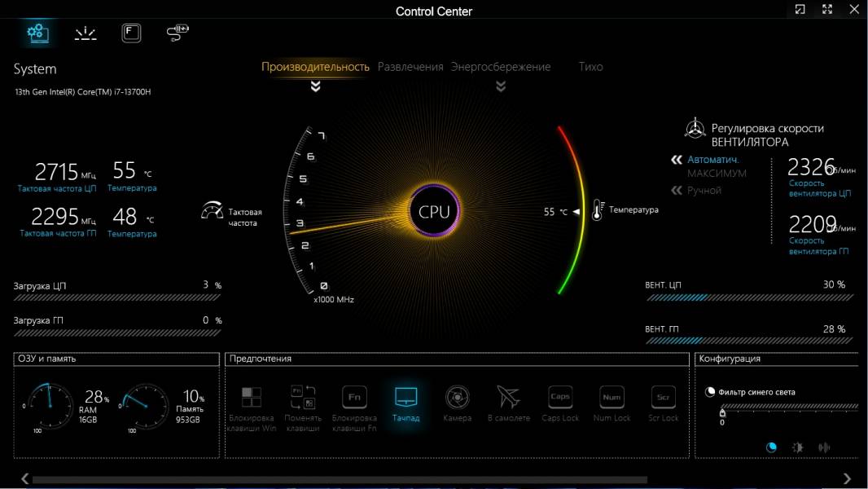Screen dimensions: 868x489
Task: Toggle the Scr Lock icon
Action: [x=663, y=397]
